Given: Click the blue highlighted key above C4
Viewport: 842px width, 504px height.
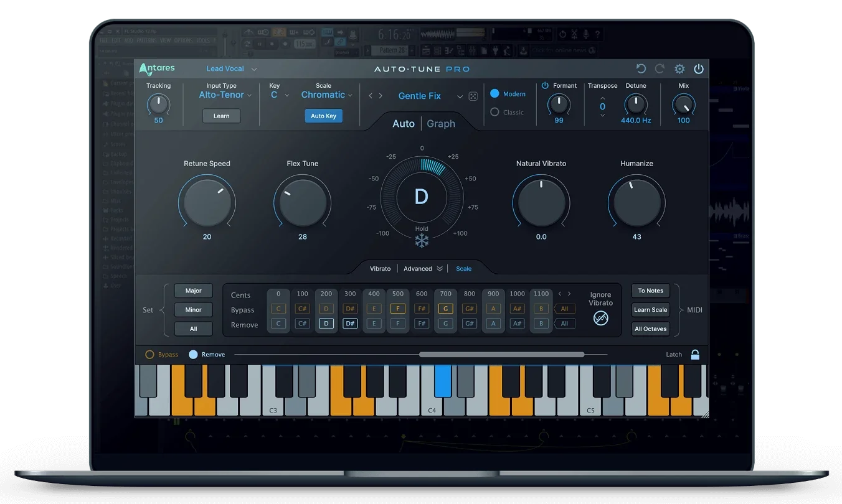Looking at the screenshot, I should [x=443, y=381].
